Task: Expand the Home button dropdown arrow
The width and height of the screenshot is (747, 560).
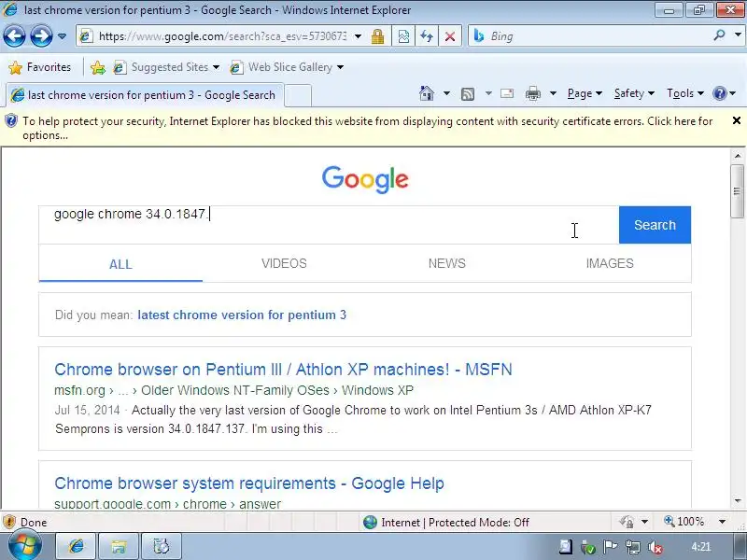Action: (446, 93)
